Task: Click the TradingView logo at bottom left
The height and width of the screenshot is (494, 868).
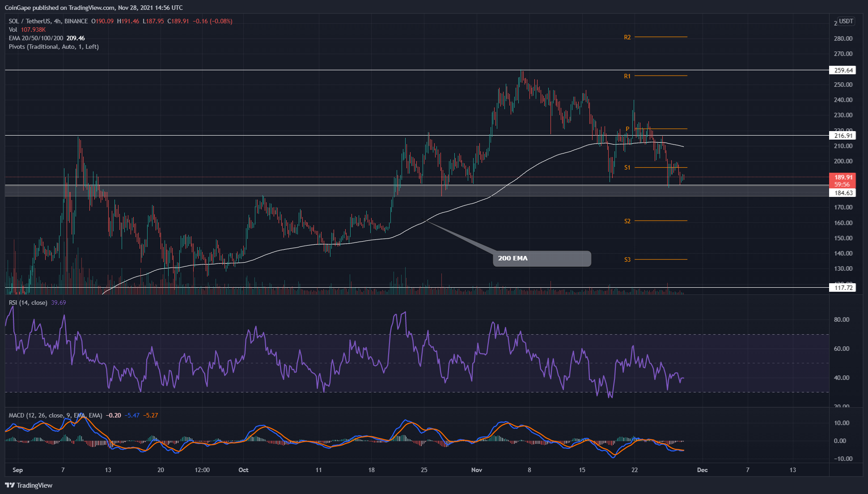Action: [29, 485]
